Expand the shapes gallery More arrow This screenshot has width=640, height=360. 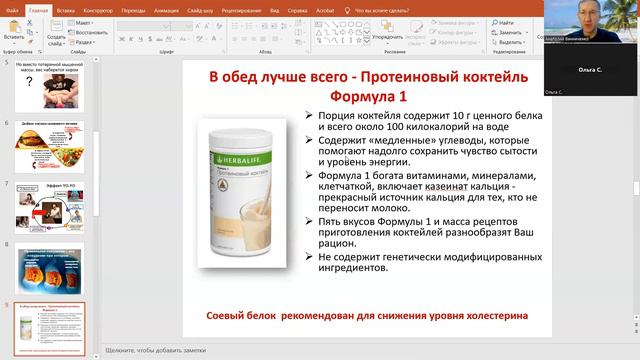tap(367, 41)
